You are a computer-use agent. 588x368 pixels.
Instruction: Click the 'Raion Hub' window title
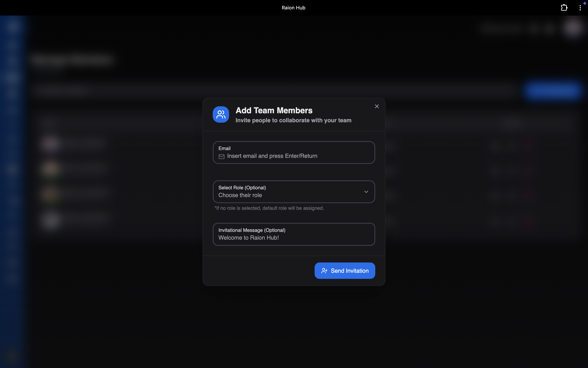point(293,8)
